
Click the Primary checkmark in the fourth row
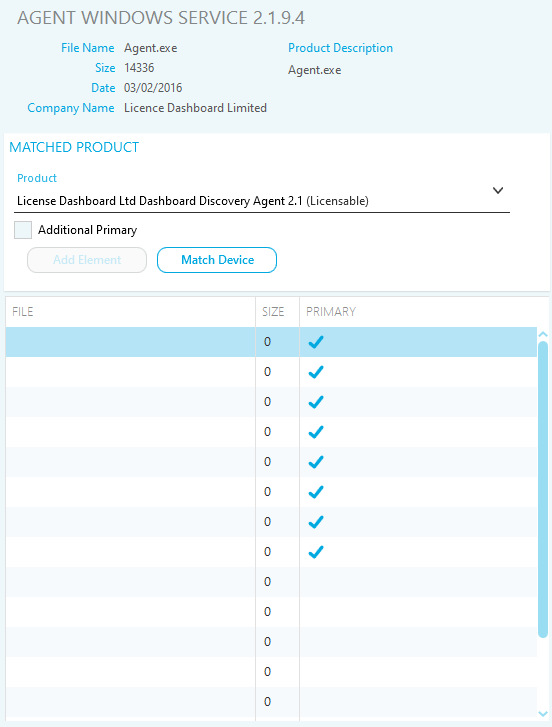coord(316,432)
